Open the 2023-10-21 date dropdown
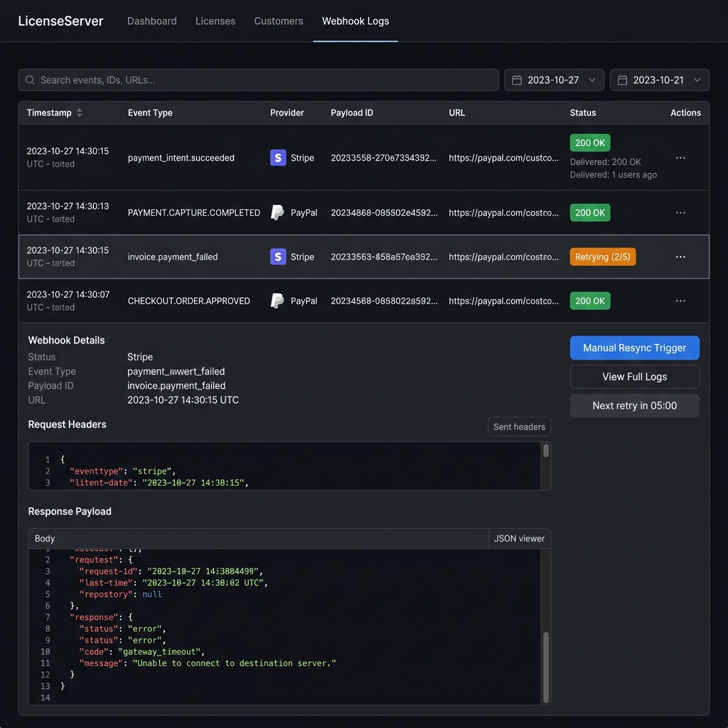This screenshot has width=728, height=728. 659,80
